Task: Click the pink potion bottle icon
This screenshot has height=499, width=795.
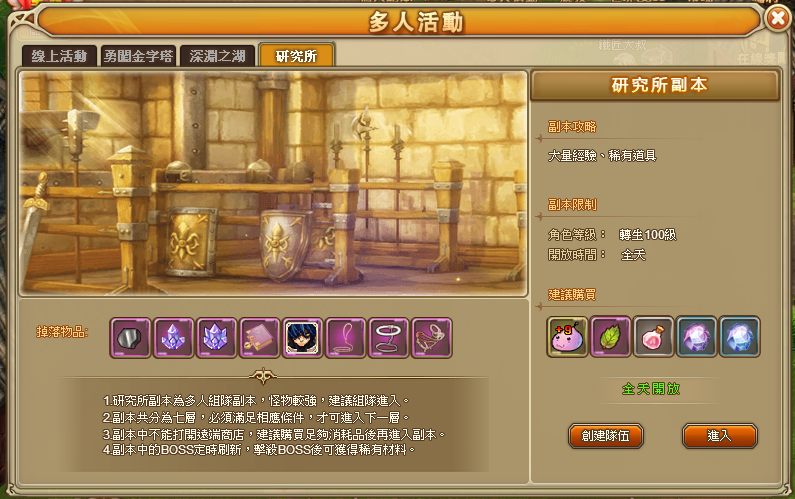Action: [654, 337]
